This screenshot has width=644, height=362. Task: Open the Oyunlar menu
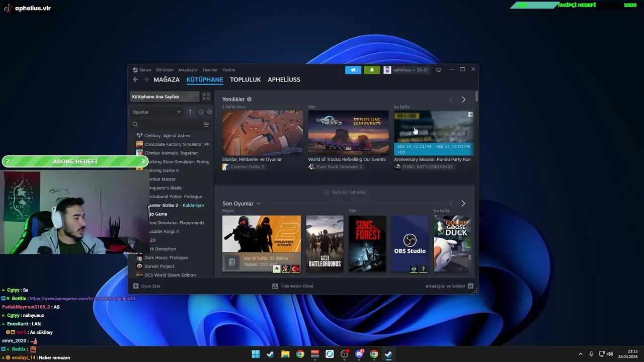pos(210,70)
